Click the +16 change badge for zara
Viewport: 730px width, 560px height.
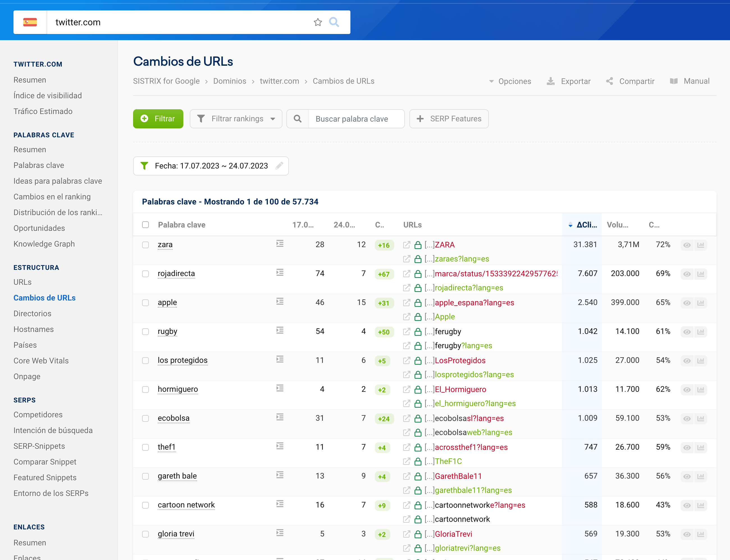pyautogui.click(x=384, y=245)
